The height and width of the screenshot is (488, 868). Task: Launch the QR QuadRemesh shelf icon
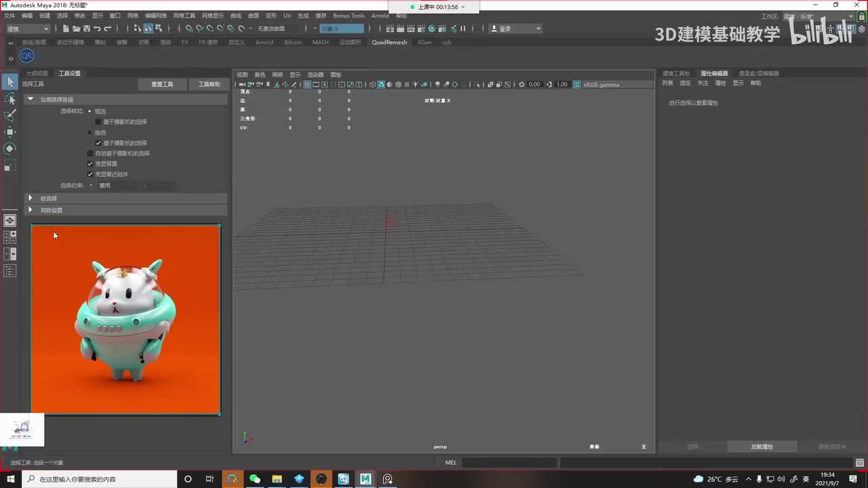click(26, 56)
